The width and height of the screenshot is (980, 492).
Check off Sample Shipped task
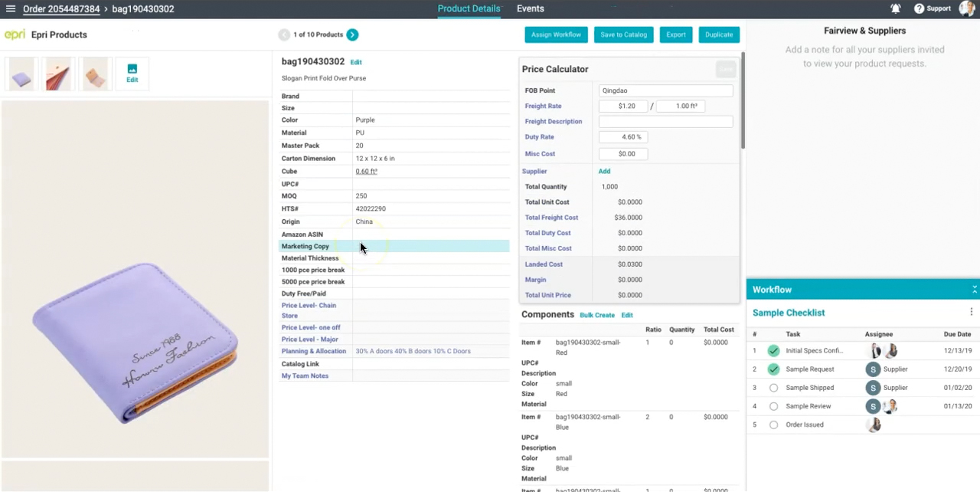pos(773,388)
